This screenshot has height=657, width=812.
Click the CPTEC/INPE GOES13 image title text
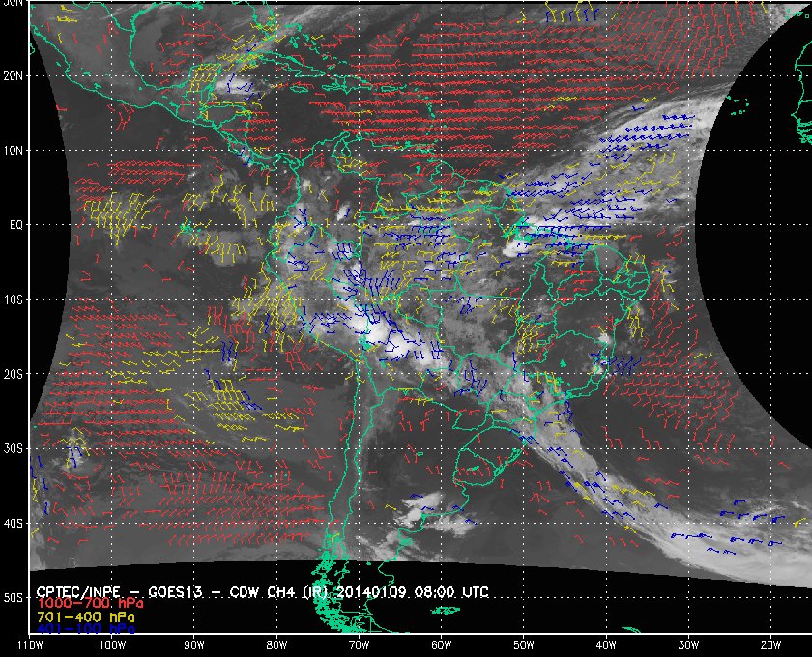263,592
